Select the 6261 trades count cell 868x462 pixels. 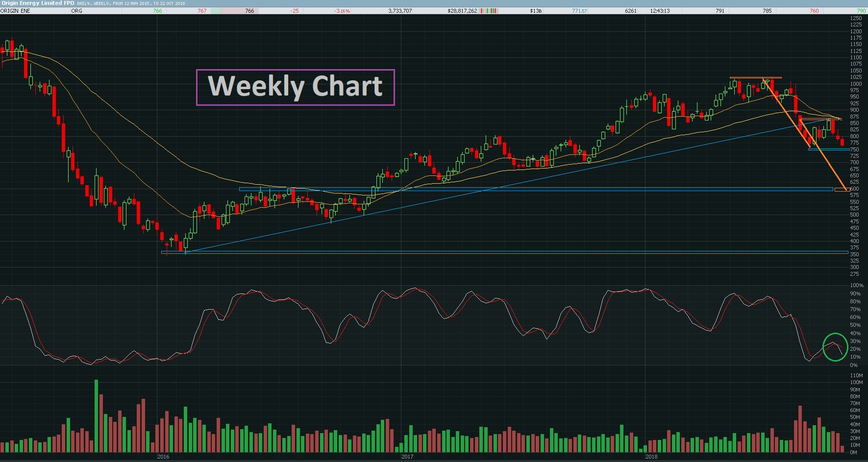pos(631,11)
